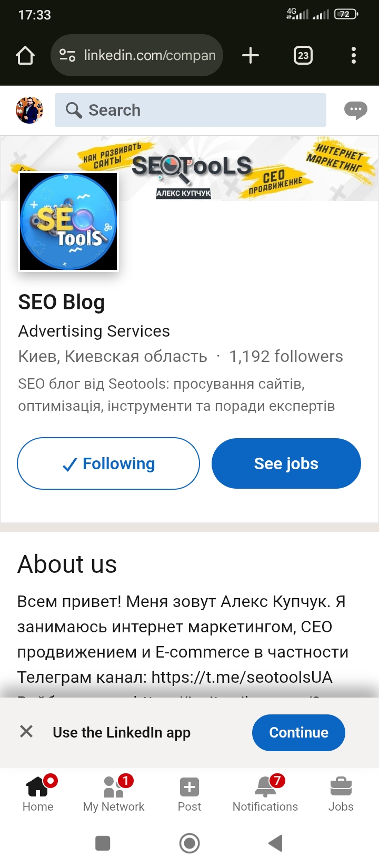Tap the search magnifier icon
Image resolution: width=379 pixels, height=868 pixels.
(x=74, y=110)
